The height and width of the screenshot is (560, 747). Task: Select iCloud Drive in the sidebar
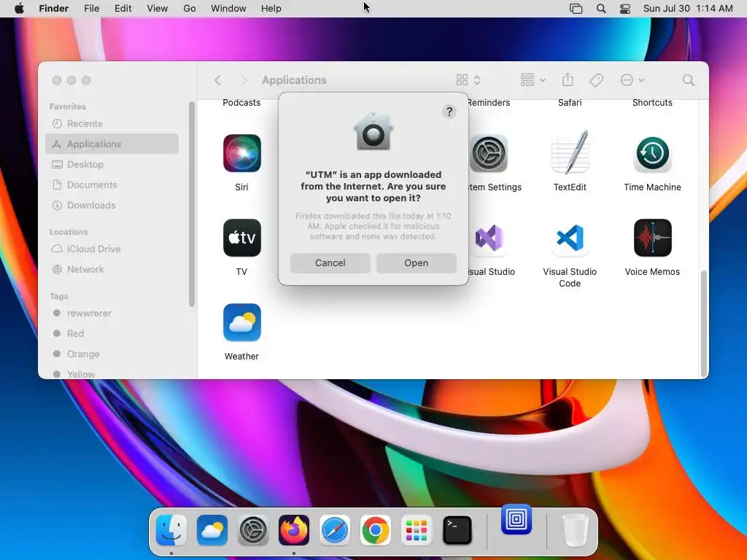[x=112, y=249]
